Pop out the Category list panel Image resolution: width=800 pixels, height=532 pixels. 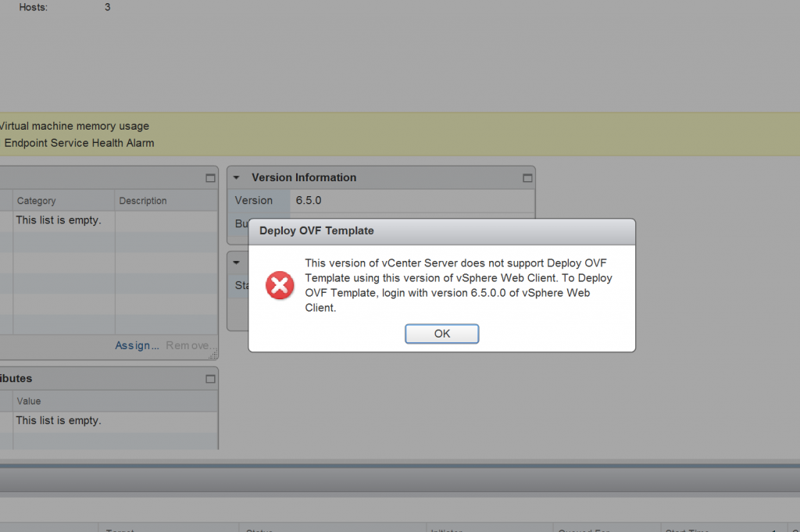point(210,177)
